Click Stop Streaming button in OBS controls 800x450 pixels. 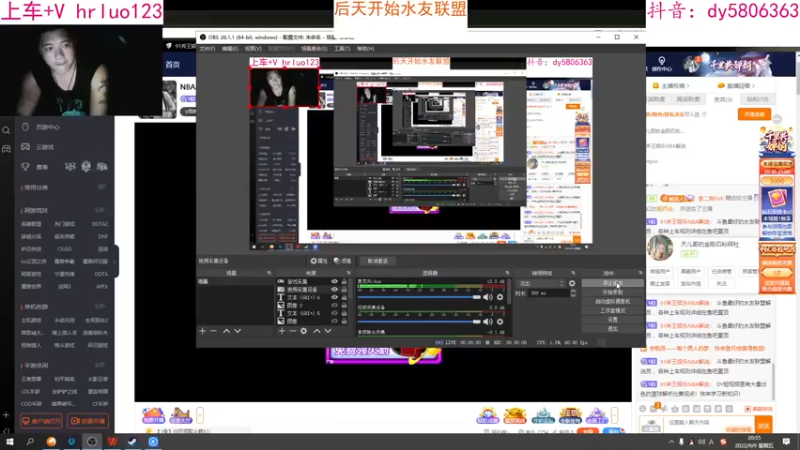pyautogui.click(x=612, y=283)
